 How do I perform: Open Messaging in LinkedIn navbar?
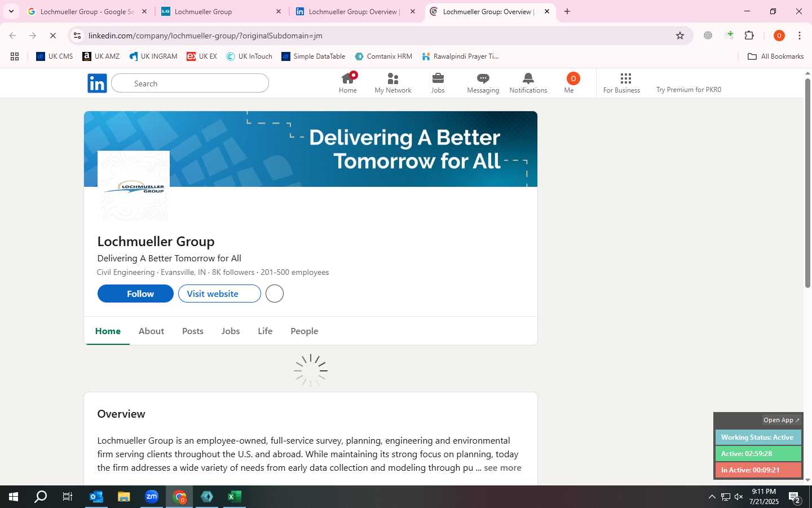(x=483, y=83)
